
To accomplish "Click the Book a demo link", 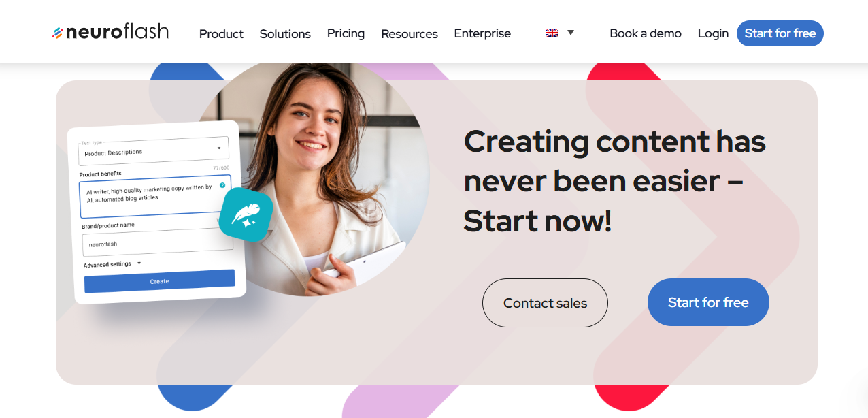I will (x=646, y=33).
